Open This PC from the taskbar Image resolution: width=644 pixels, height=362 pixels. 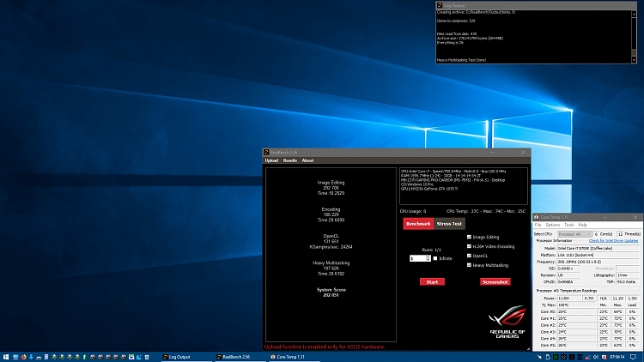15,357
